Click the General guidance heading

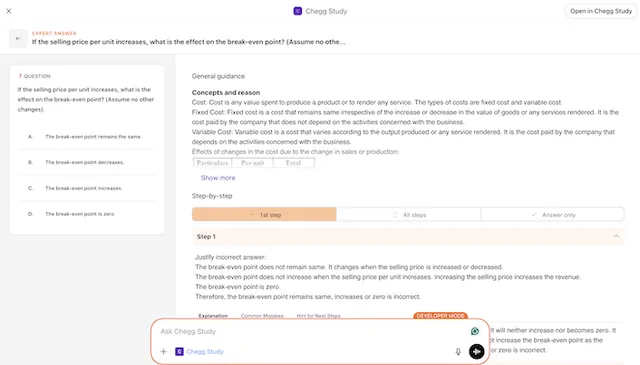(x=218, y=76)
